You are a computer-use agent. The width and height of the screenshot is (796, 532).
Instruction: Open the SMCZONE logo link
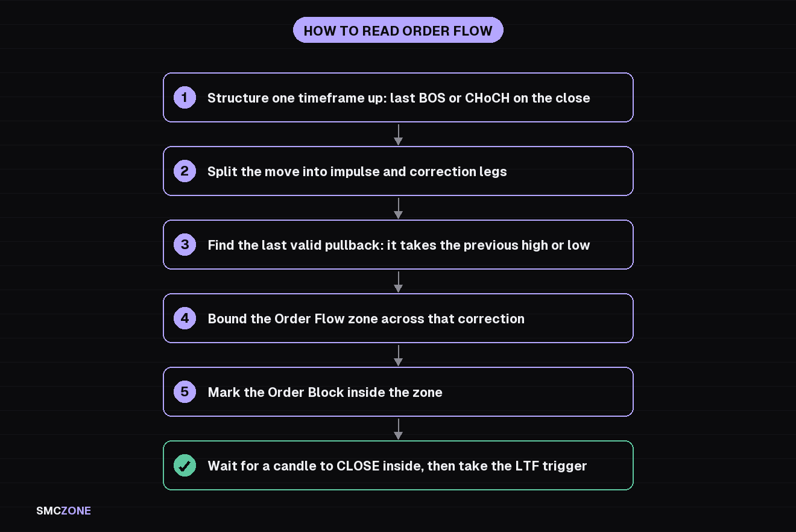(x=63, y=511)
